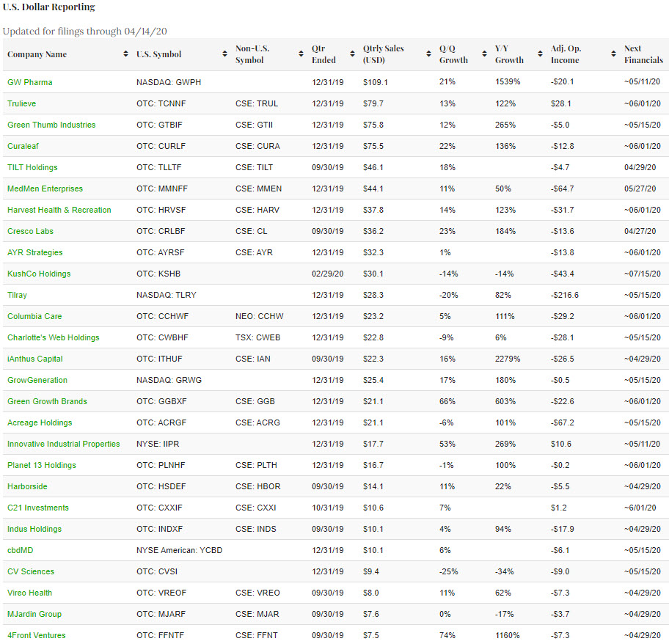Select MedMen Enterprises company link
This screenshot has width=669, height=644.
(x=45, y=189)
